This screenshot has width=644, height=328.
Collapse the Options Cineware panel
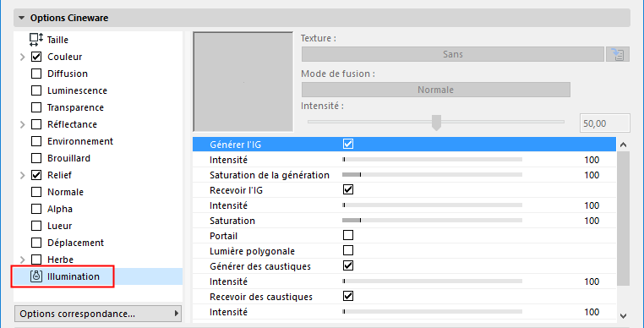click(22, 18)
